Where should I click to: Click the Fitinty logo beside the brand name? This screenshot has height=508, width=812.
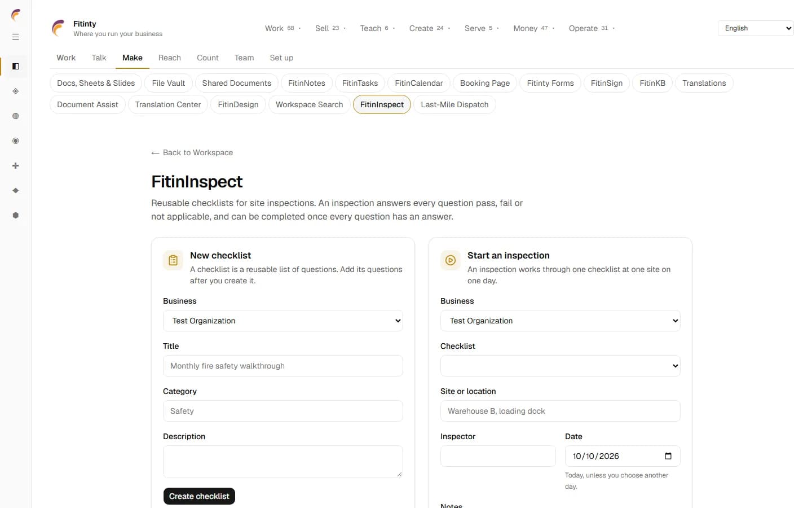coord(59,28)
